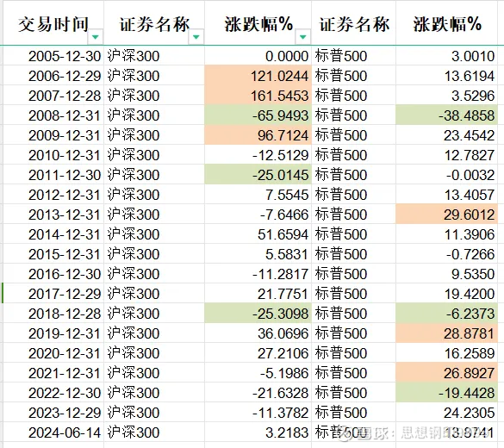
Task: Click the green -38.4858 cell
Action: [x=447, y=115]
